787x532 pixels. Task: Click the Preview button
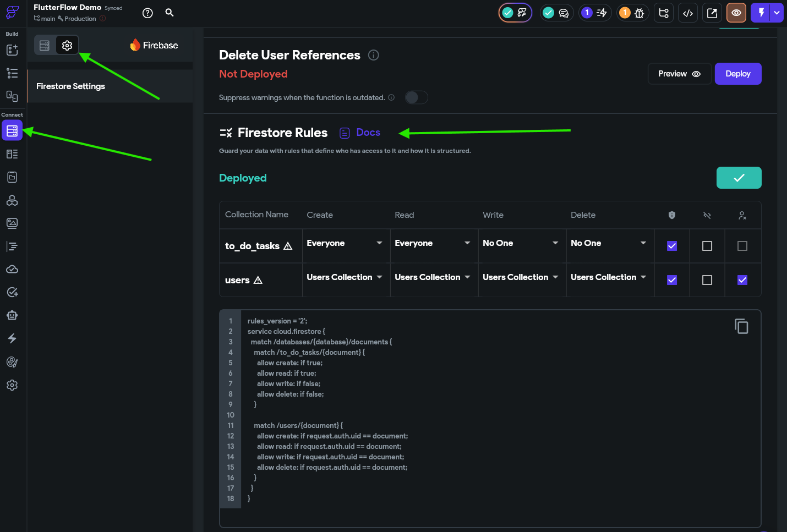point(680,74)
